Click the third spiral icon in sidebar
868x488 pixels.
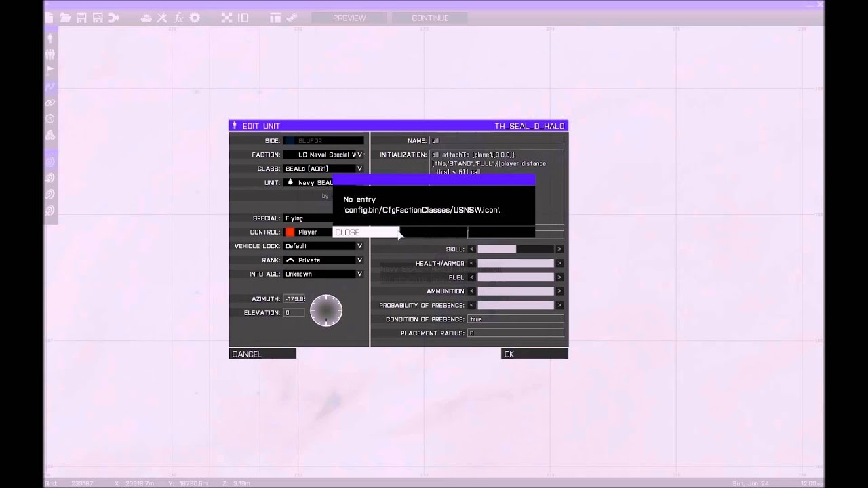50,195
